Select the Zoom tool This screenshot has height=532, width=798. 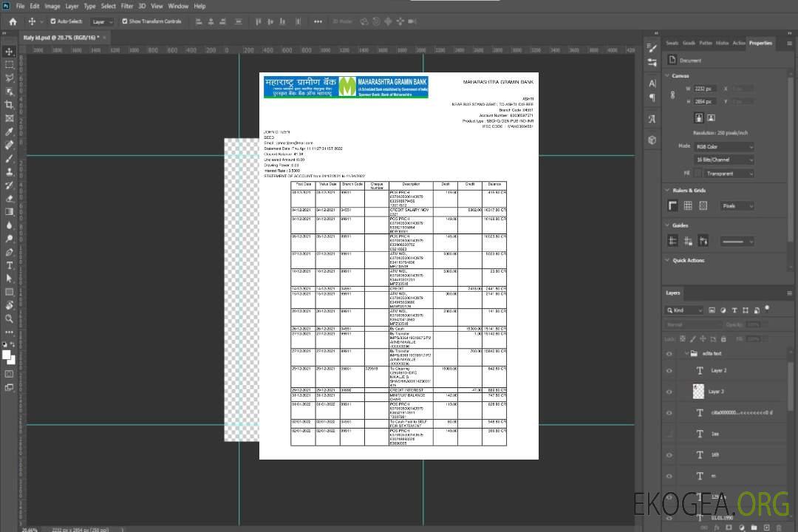tap(9, 318)
